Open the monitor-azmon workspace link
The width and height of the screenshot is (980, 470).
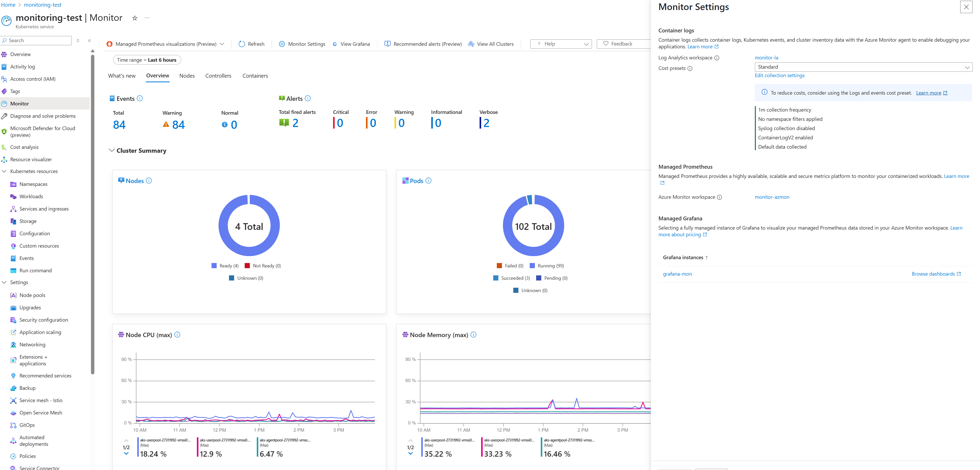point(772,197)
